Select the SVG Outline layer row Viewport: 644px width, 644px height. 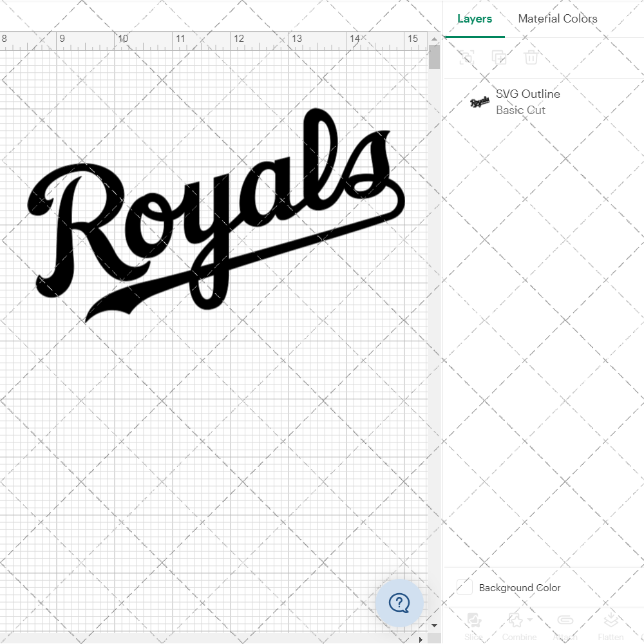point(544,102)
